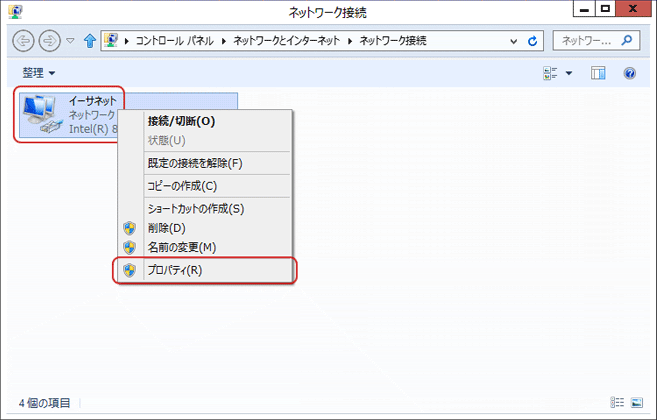Switch to large icons view in the status bar
Viewport: 657px width, 420px height.
(x=636, y=402)
